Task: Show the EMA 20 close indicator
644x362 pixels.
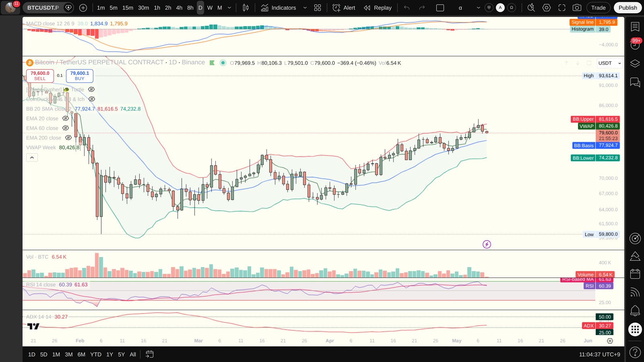Action: point(66,118)
